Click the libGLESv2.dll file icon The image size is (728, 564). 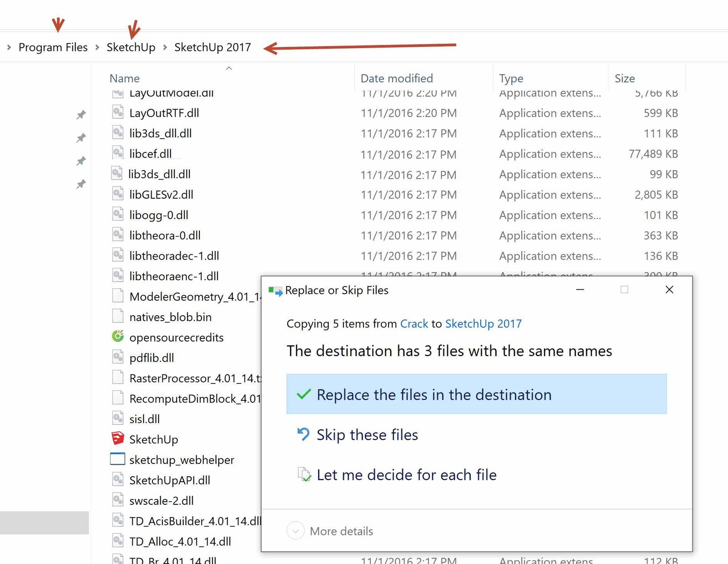(118, 194)
